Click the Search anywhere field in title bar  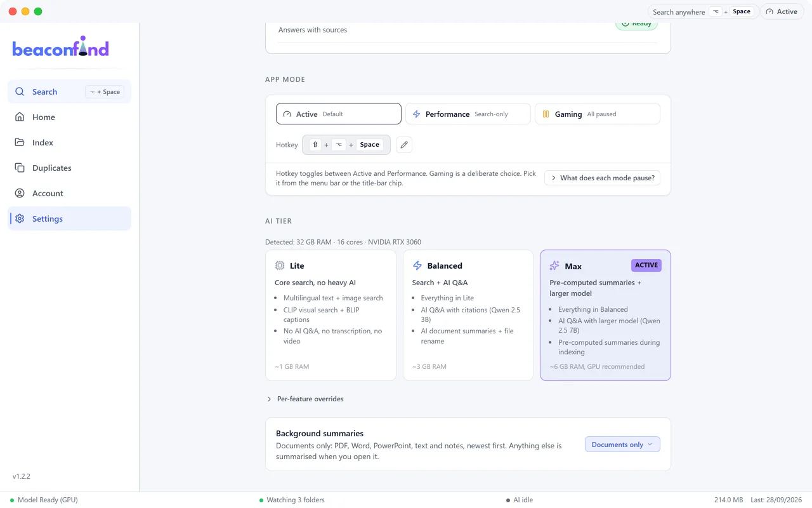coord(703,11)
